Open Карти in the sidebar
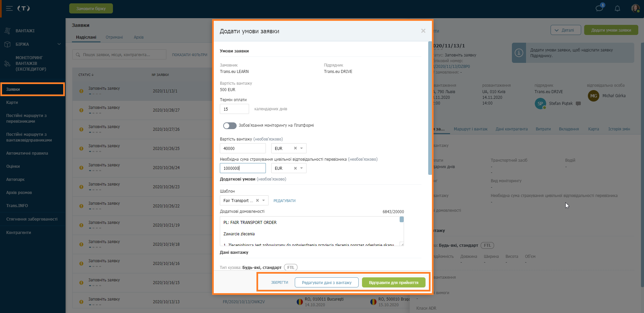Image resolution: width=644 pixels, height=313 pixels. point(12,103)
